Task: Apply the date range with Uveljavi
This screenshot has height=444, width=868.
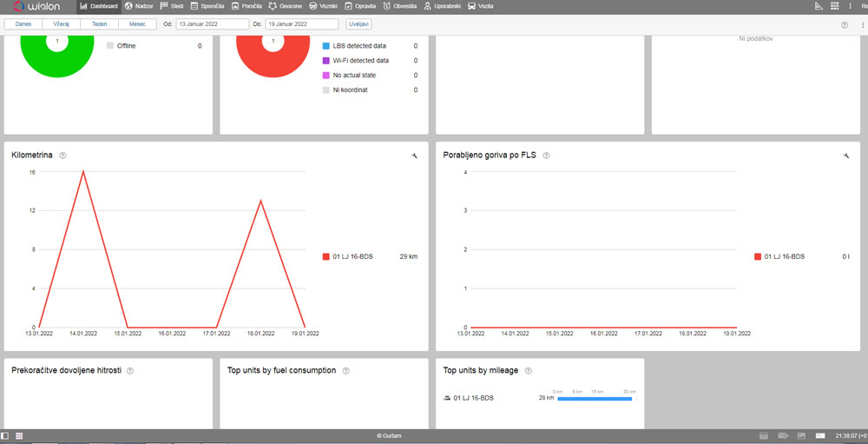Action: coord(358,24)
